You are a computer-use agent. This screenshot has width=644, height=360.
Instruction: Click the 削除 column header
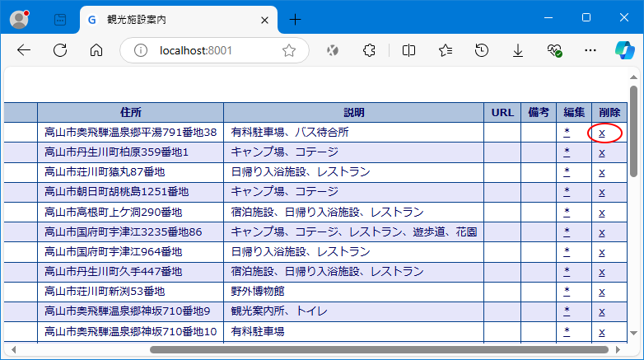609,113
